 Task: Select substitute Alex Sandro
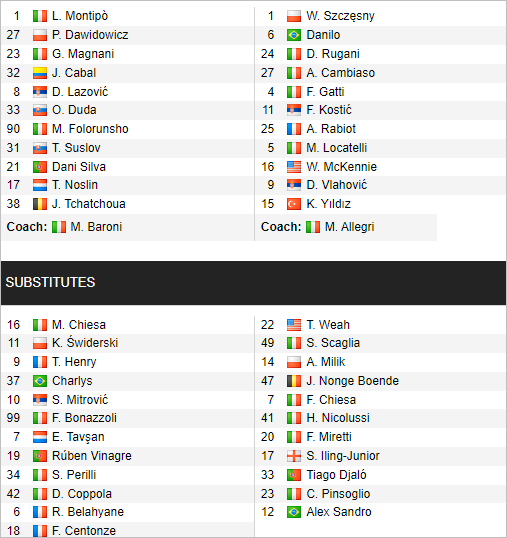[339, 512]
